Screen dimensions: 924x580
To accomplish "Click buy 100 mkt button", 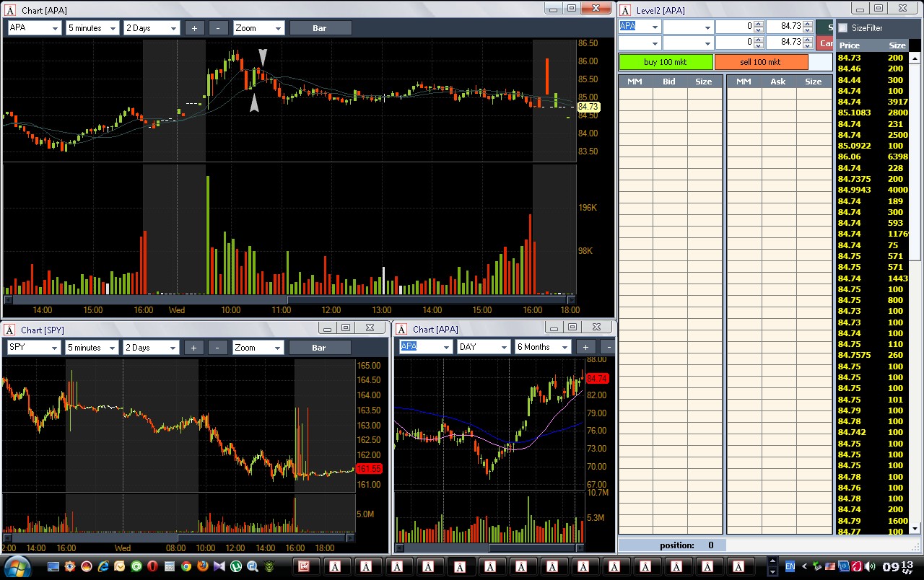I will pos(666,62).
